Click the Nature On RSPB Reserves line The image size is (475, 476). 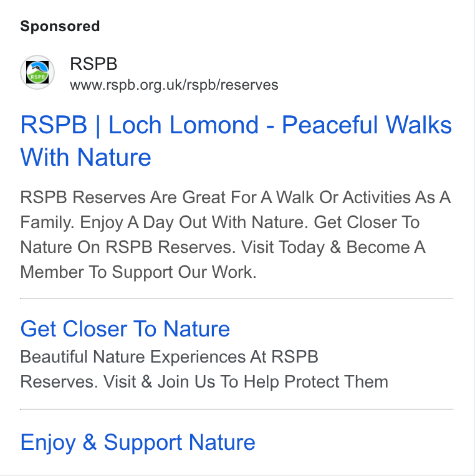(x=223, y=247)
